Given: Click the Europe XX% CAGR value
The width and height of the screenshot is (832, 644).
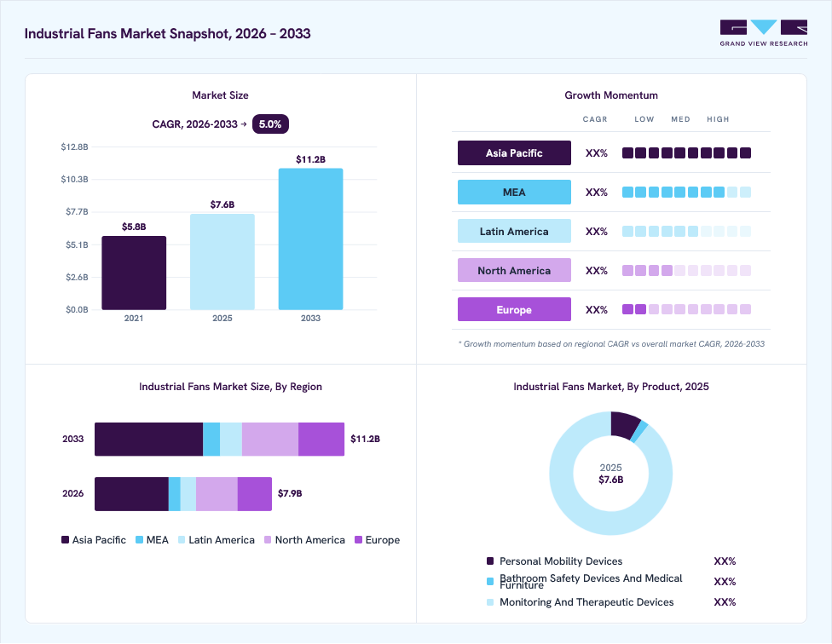Looking at the screenshot, I should (597, 310).
